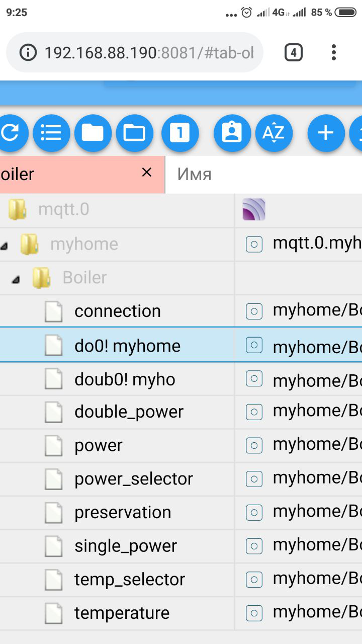The image size is (362, 644).
Task: Select the power_selector state
Action: pos(133,478)
